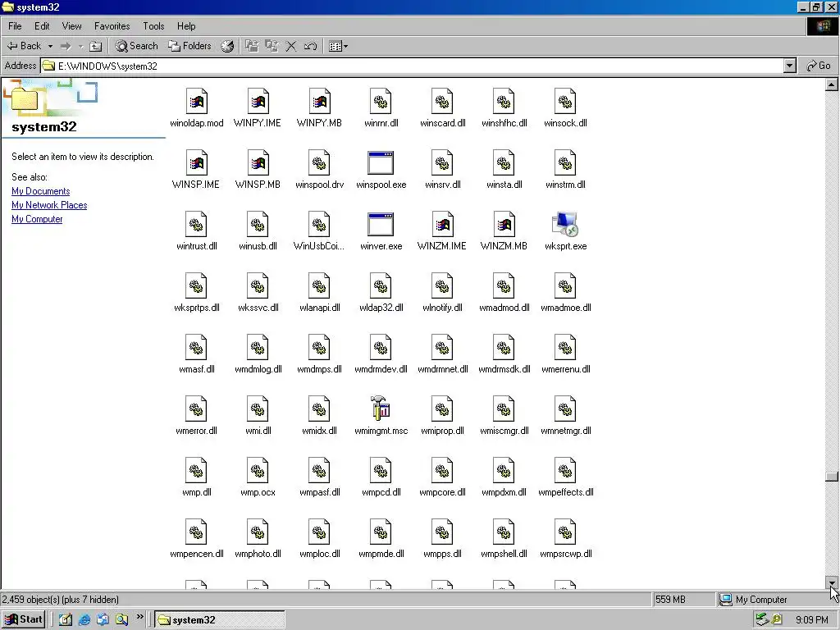This screenshot has width=840, height=630.
Task: Open the My Network Places link
Action: pyautogui.click(x=49, y=205)
